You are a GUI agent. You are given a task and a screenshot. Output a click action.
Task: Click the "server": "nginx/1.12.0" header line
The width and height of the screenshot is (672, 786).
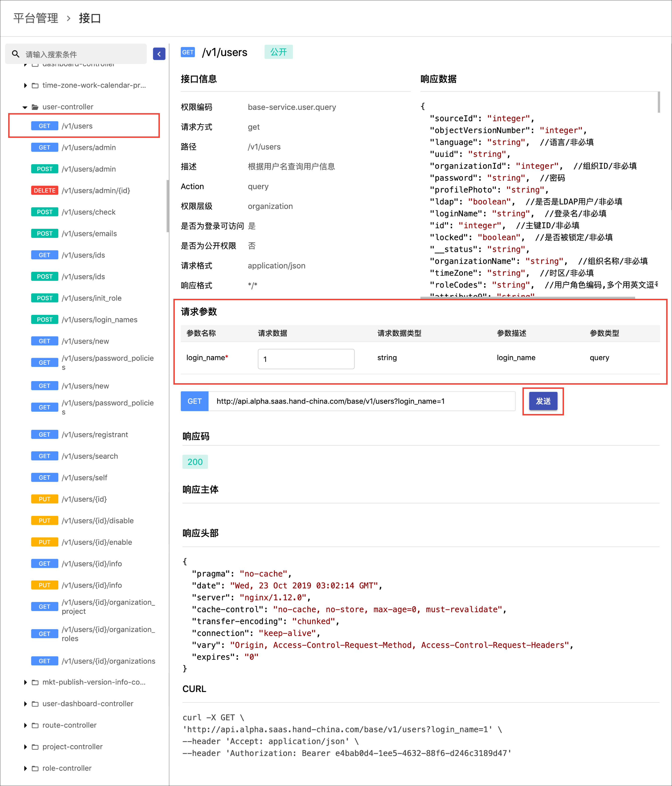(251, 598)
